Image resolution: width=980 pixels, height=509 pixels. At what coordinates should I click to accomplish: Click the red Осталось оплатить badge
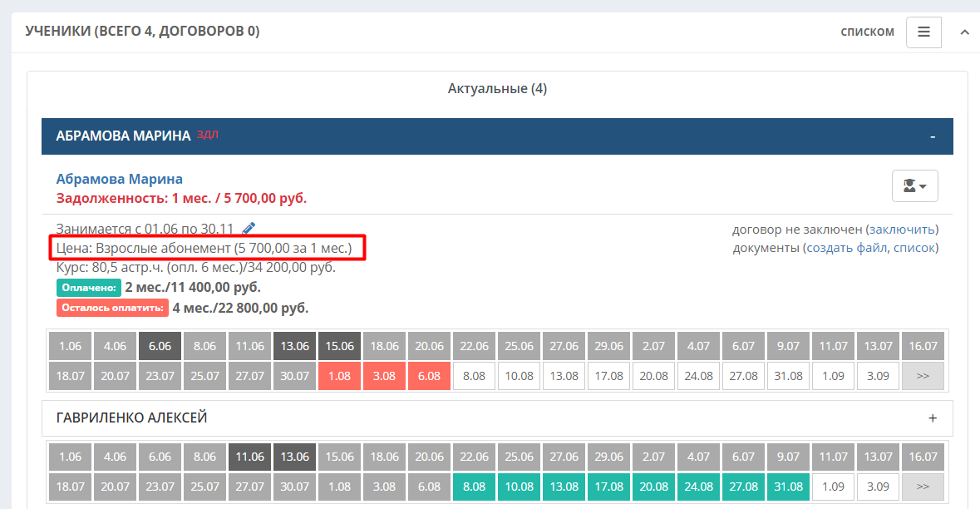tap(112, 308)
